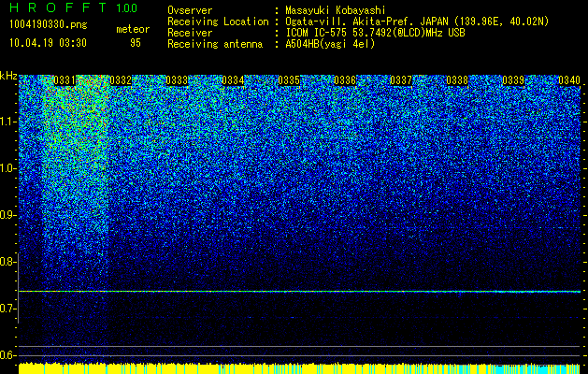This screenshot has width=588, height=374.
Task: Click the Receiving Location label
Action: [218, 22]
